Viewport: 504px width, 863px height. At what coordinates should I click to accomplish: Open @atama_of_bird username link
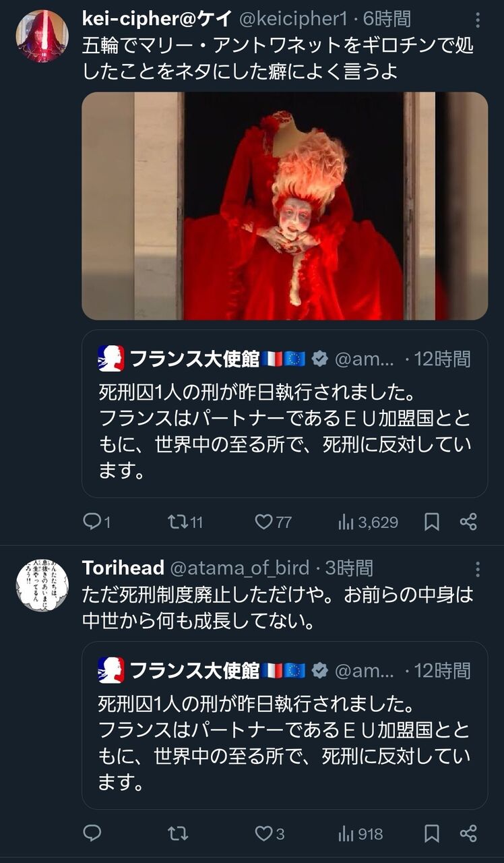click(239, 568)
